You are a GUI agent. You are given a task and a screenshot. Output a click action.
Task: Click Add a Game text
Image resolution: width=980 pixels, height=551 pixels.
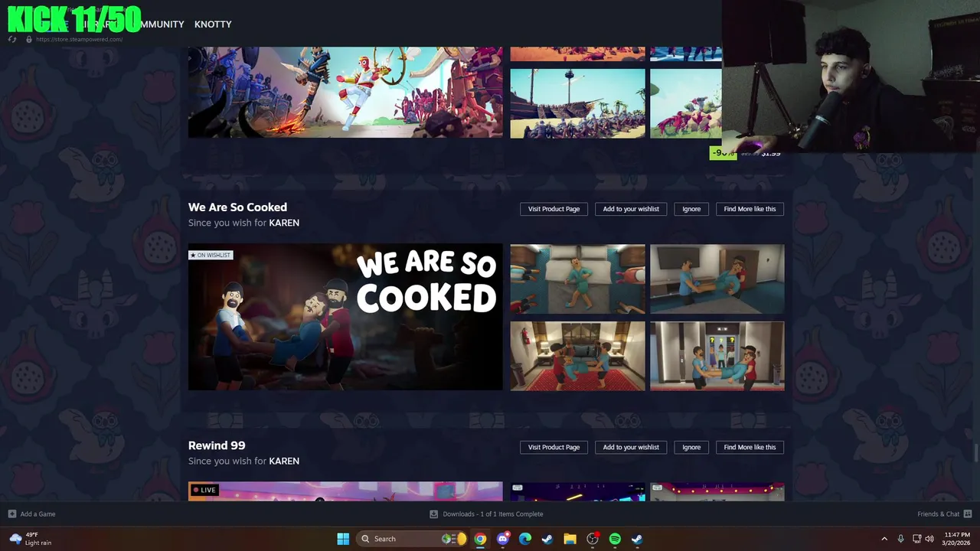38,514
